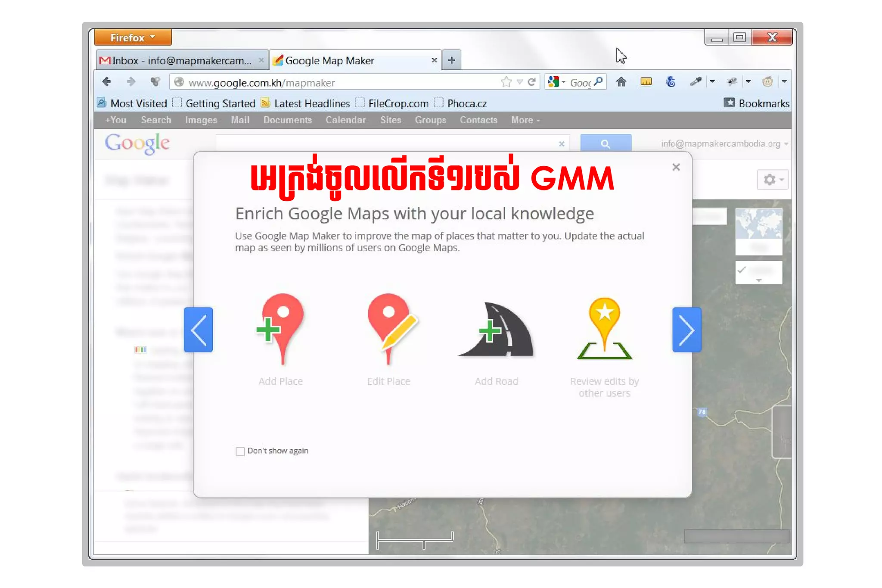This screenshot has width=882, height=588.
Task: Click the site identity globe icon
Action: pyautogui.click(x=179, y=82)
